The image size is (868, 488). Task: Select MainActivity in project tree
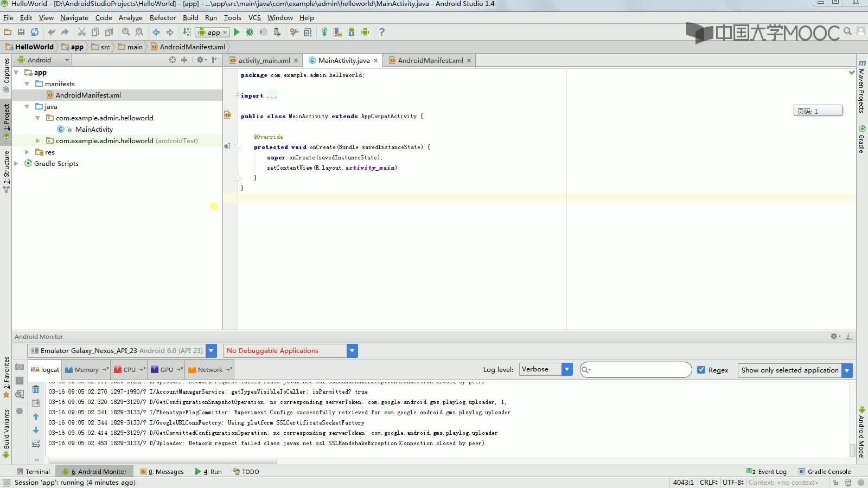pos(94,130)
